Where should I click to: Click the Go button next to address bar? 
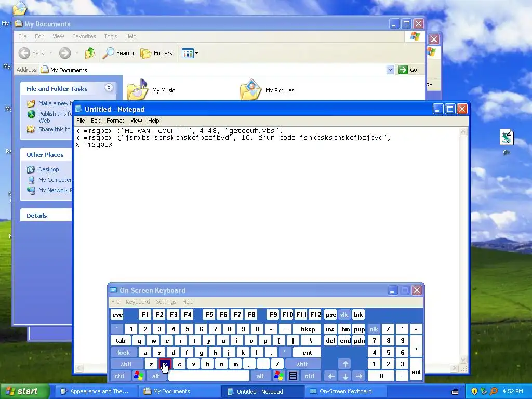point(408,70)
